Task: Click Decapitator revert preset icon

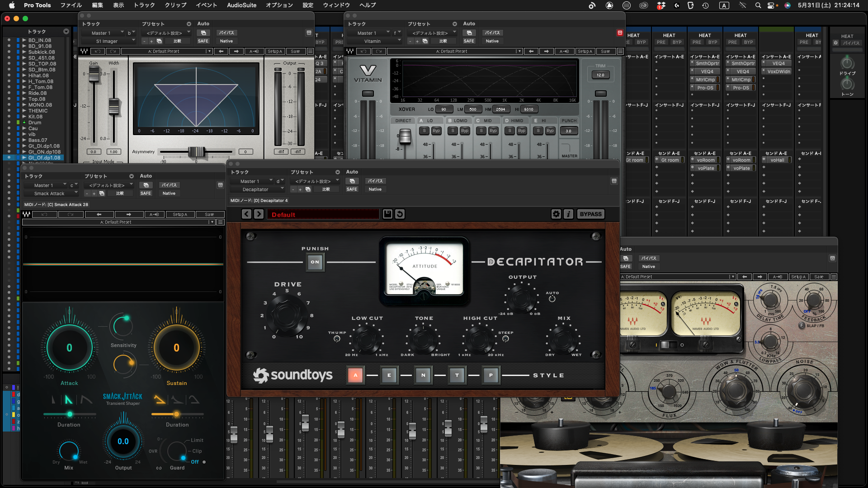Action: [x=400, y=214]
